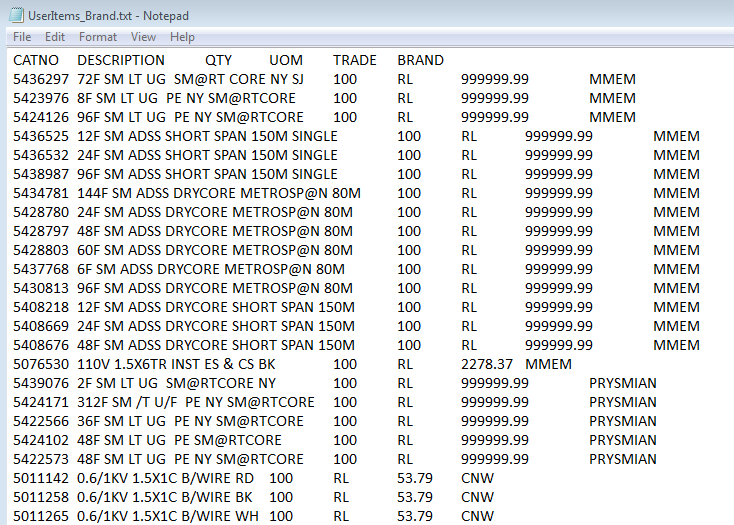Click the Notepad icon in title bar
The height and width of the screenshot is (525, 734).
(17, 15)
